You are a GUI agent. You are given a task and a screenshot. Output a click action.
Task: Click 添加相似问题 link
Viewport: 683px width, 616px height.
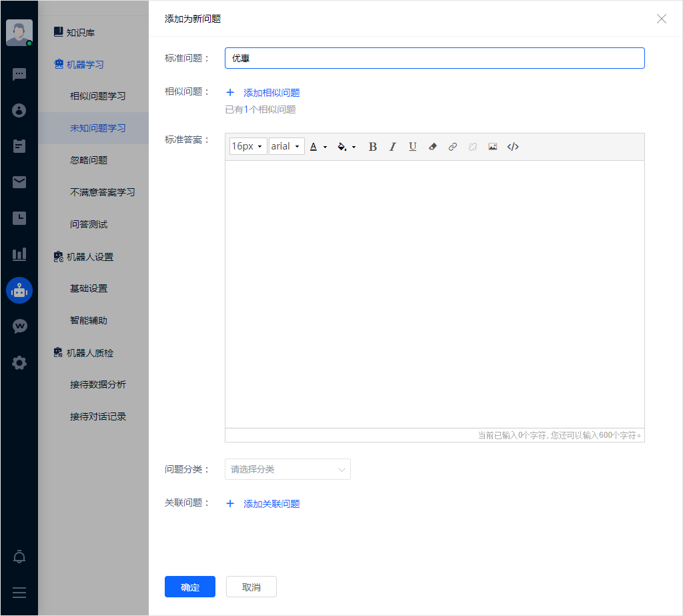coord(271,92)
